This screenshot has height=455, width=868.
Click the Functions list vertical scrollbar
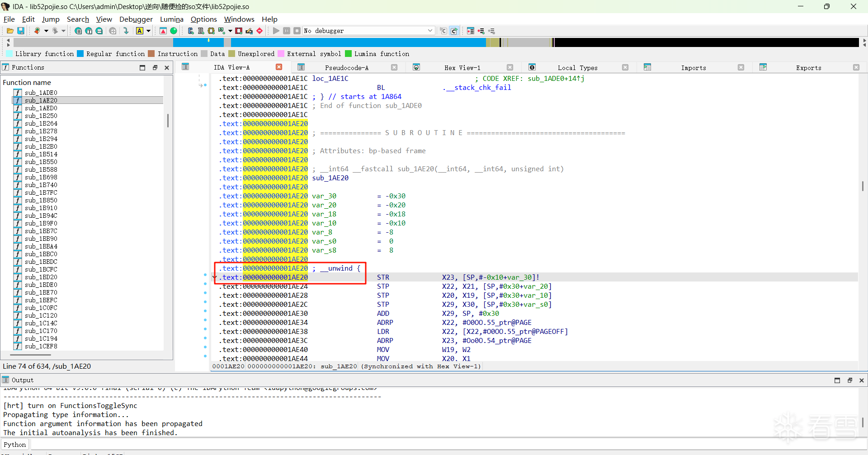[168, 120]
